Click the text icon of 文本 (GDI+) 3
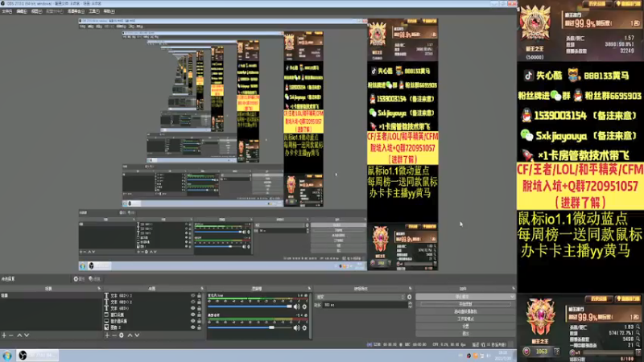 (x=106, y=295)
